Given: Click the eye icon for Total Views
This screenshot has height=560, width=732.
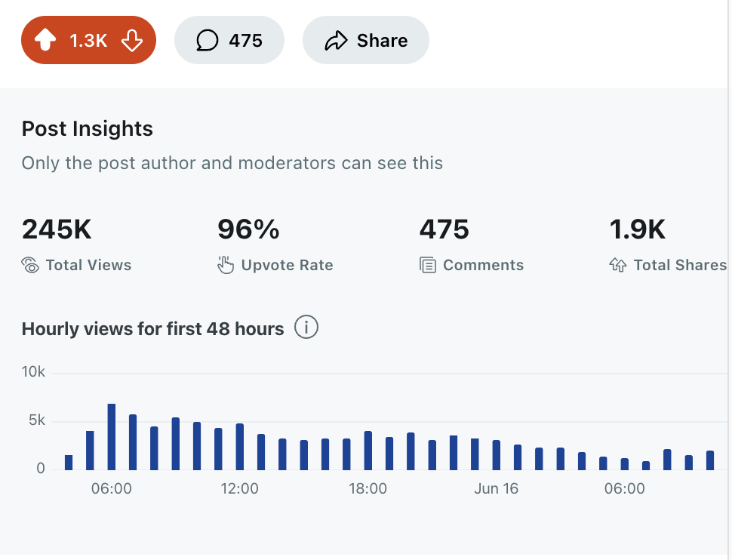Looking at the screenshot, I should pos(30,265).
